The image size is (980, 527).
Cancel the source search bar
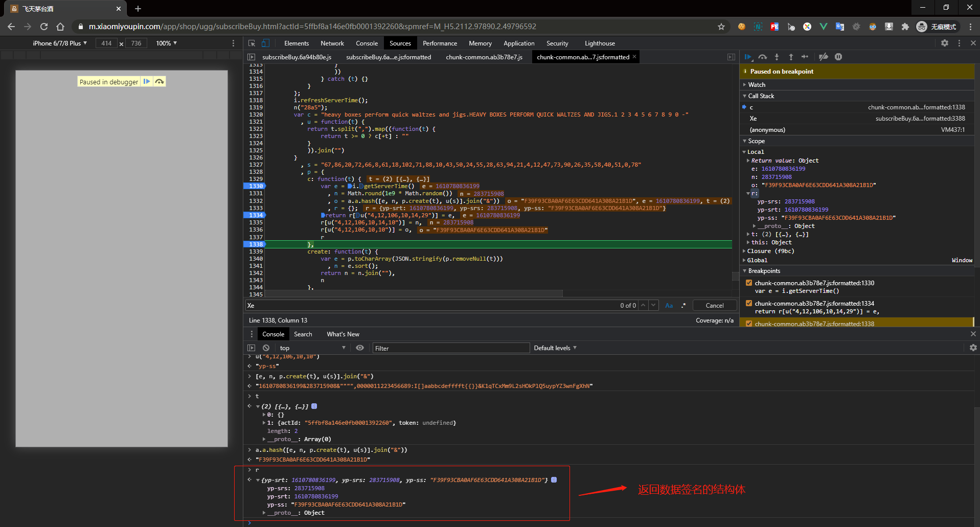click(x=714, y=306)
